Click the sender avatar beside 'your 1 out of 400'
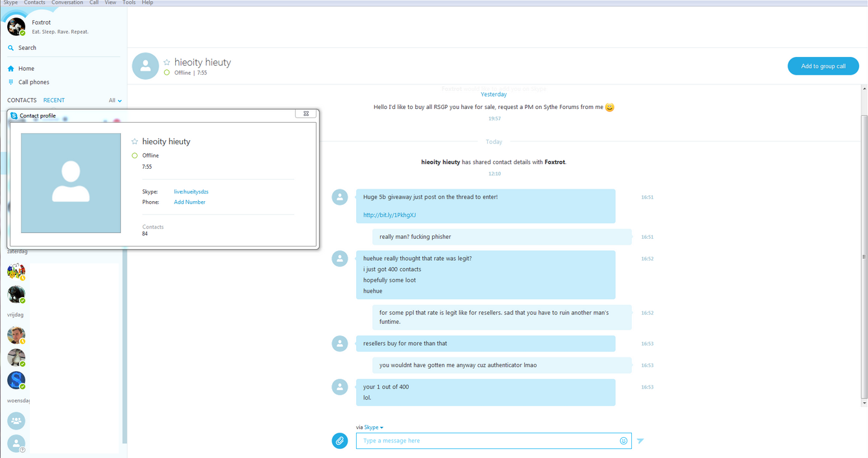 point(340,387)
